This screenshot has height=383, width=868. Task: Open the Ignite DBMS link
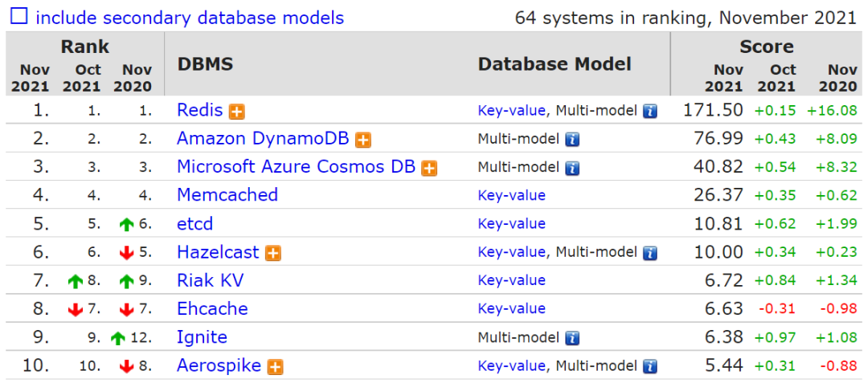coord(202,337)
